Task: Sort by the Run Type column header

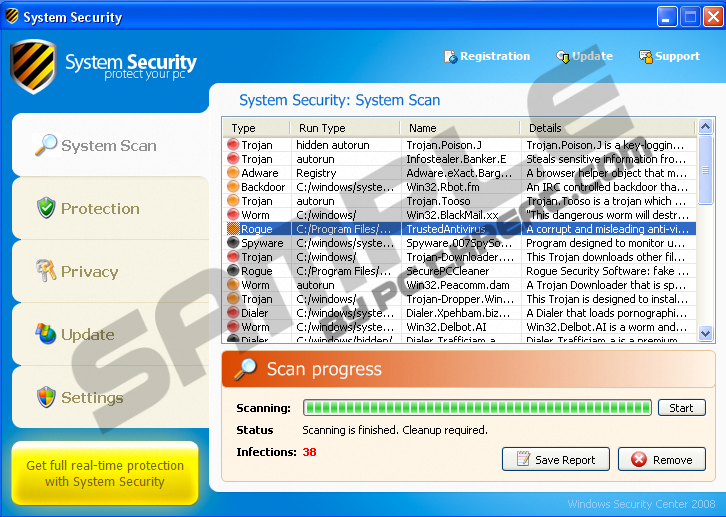Action: [x=345, y=128]
